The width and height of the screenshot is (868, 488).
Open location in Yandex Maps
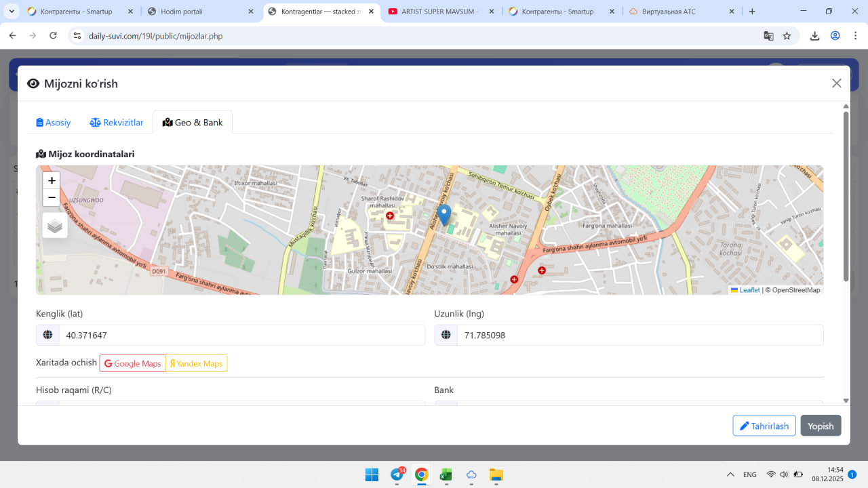click(x=196, y=364)
